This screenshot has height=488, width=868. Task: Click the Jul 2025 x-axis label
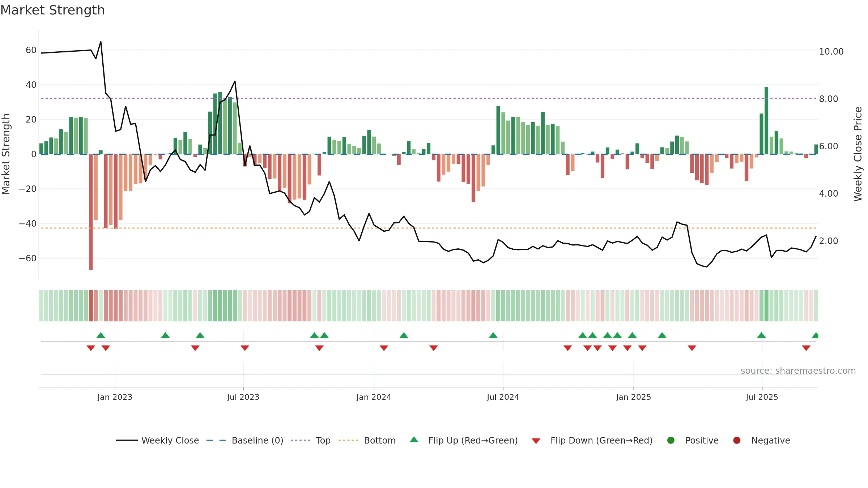pyautogui.click(x=762, y=397)
